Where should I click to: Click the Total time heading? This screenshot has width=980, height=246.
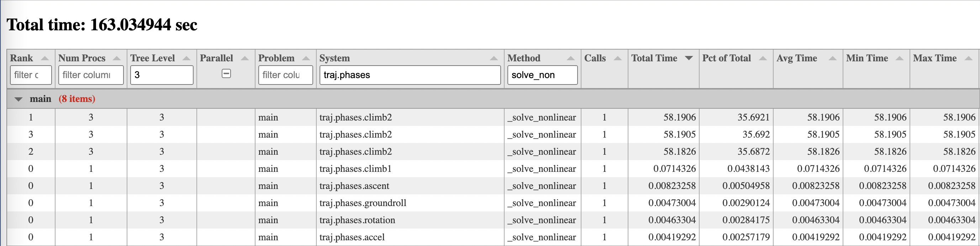[x=102, y=25]
